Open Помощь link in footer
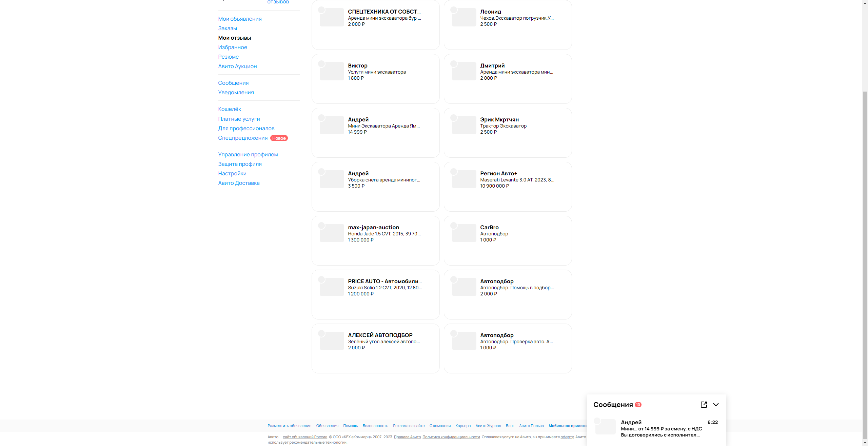 click(350, 426)
